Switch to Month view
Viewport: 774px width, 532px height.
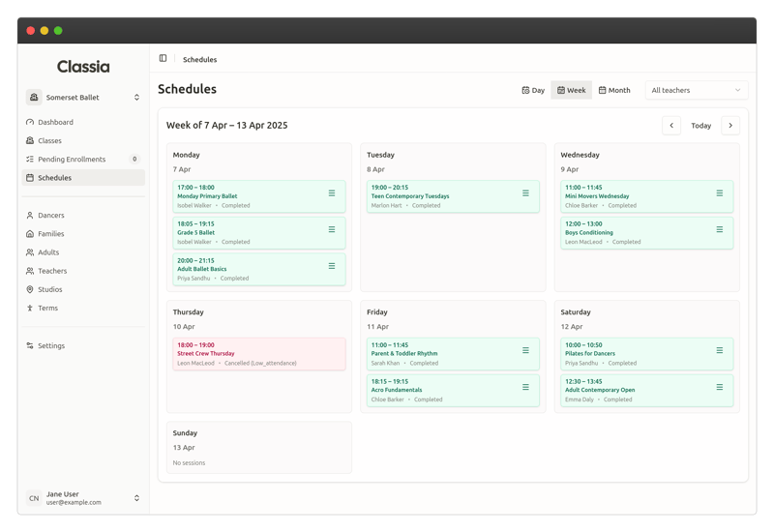614,90
